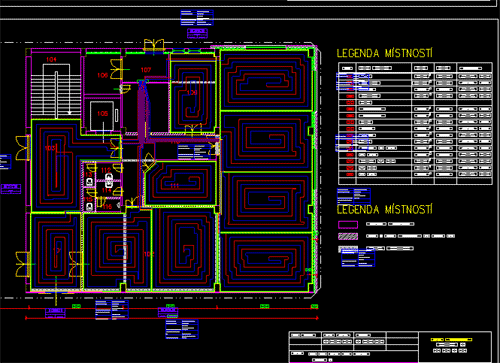Screen dimensions: 500x363
Task: Click room label 113
Action: click(x=88, y=174)
